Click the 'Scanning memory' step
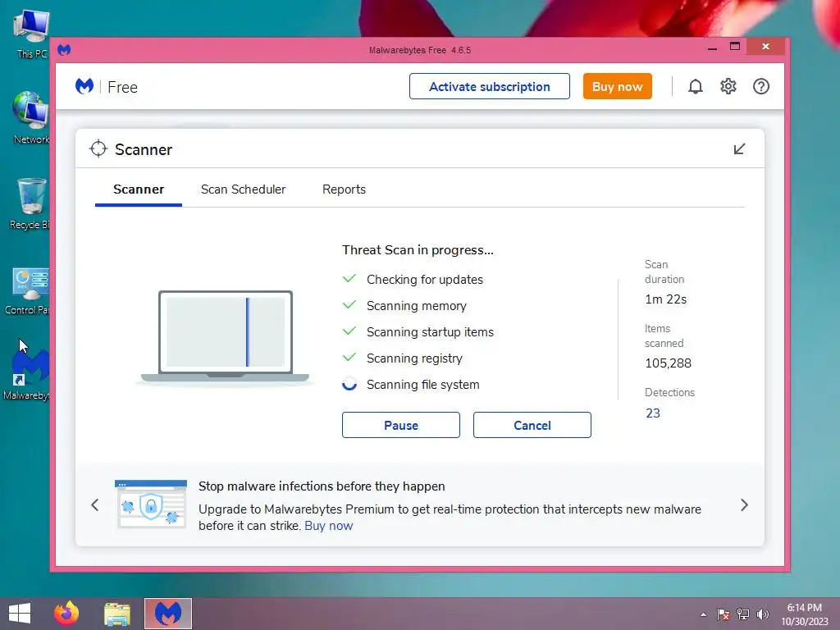840x630 pixels. click(x=416, y=305)
